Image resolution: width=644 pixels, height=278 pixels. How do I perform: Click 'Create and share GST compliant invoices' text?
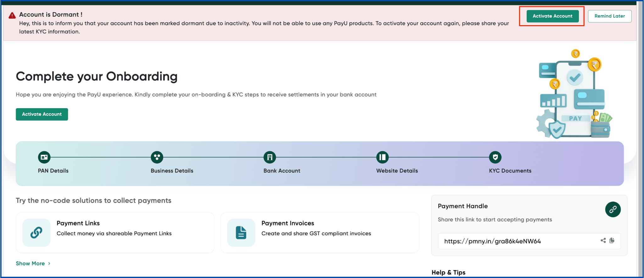click(316, 233)
